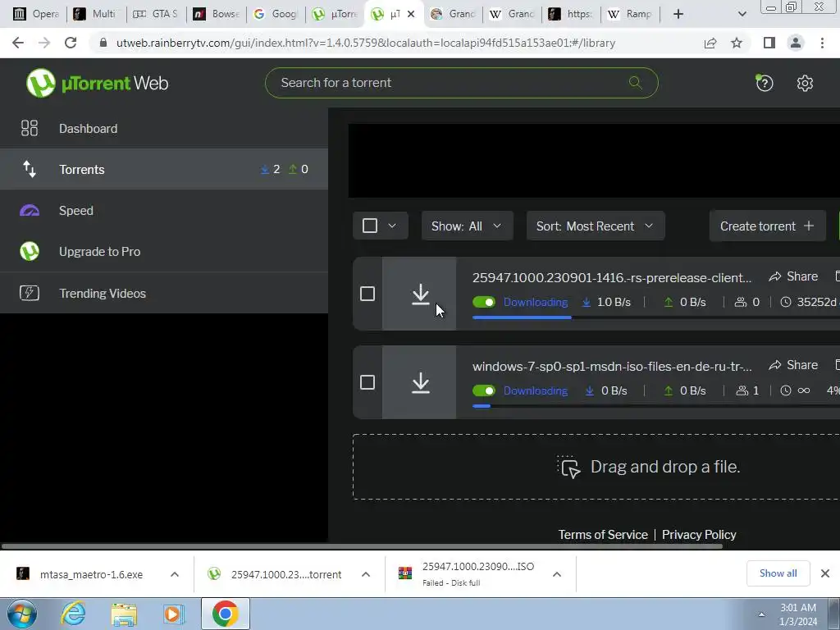Screen dimensions: 840x630
Task: Open Dashboard in the sidebar
Action: 164,129
